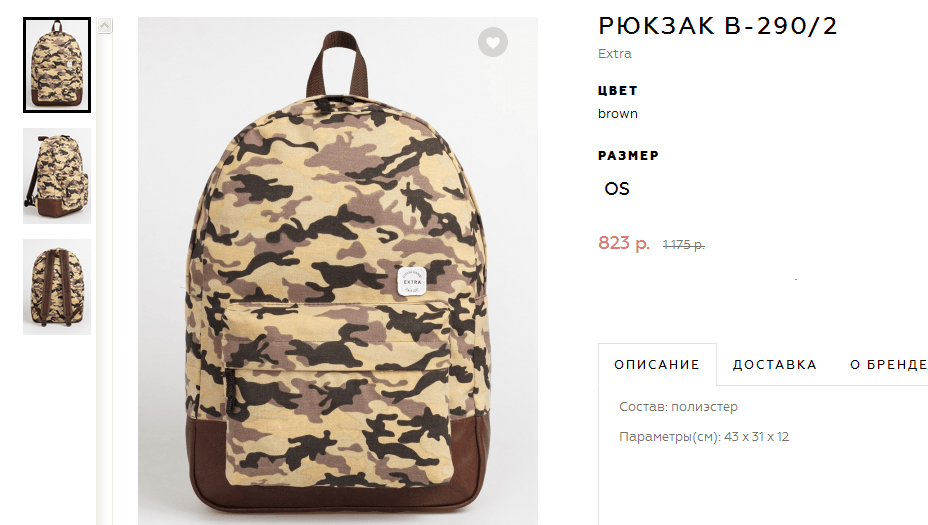Click the Состав: полиэстер description line

pos(678,407)
